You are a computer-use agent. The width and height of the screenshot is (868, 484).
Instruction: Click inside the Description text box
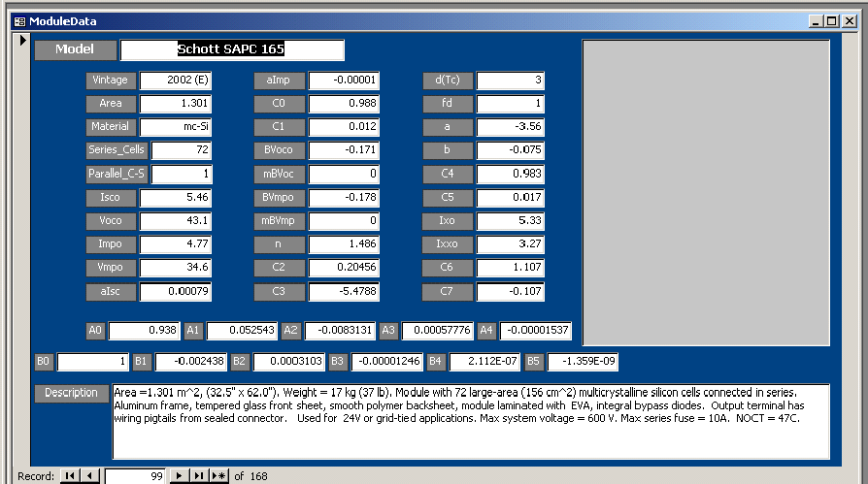click(471, 422)
